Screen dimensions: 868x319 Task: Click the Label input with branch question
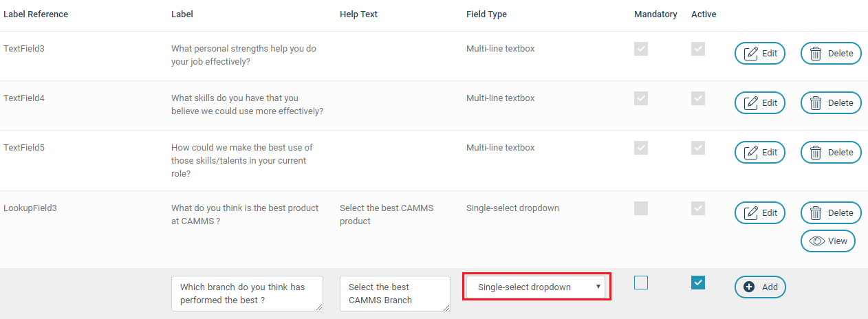click(247, 294)
